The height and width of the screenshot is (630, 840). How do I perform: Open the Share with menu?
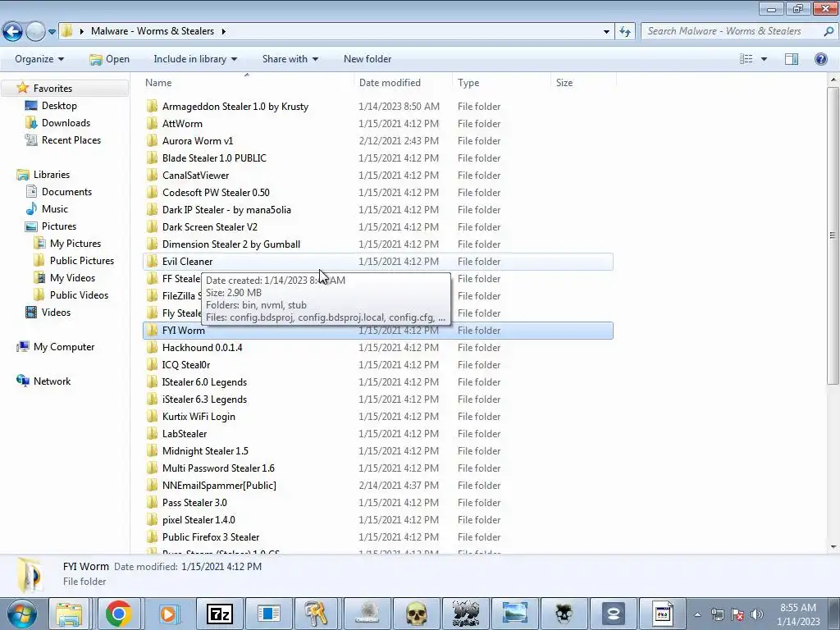290,59
